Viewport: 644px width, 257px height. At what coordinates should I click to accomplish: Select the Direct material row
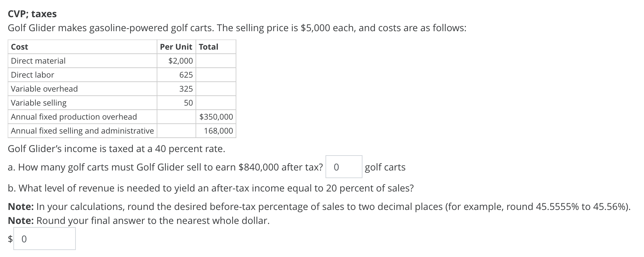click(38, 61)
